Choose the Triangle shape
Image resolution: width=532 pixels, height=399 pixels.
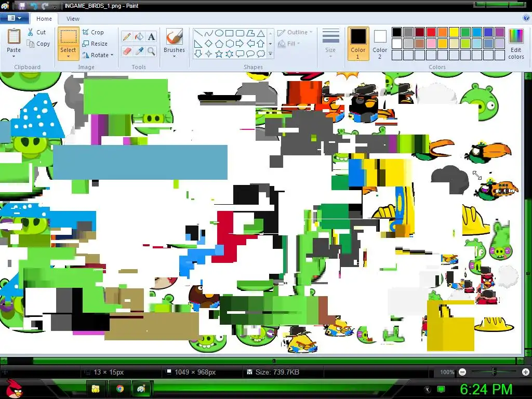click(261, 33)
